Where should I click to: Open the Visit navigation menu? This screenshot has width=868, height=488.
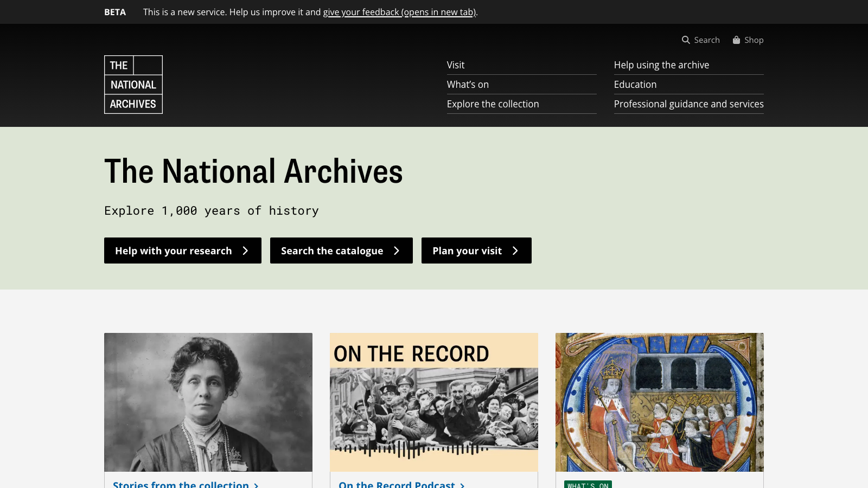pos(455,65)
